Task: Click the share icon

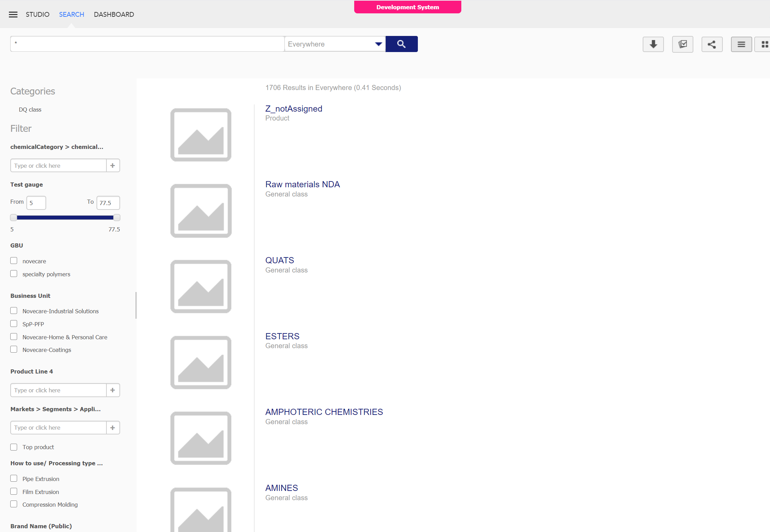Action: click(712, 44)
